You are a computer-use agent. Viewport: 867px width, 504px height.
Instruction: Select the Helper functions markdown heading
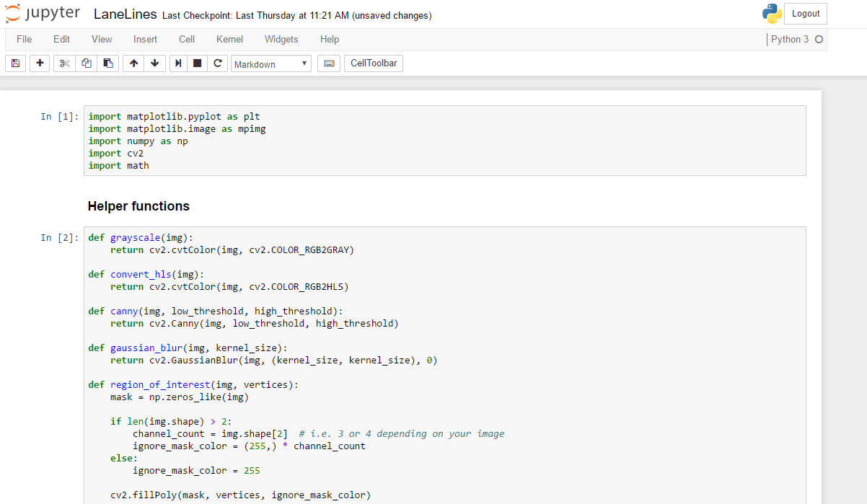pos(138,206)
